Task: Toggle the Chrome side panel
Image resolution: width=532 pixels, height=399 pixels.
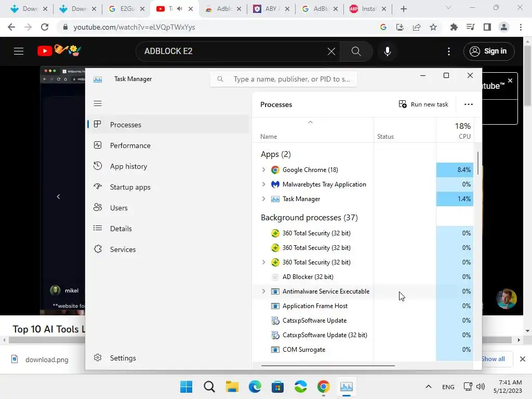Action: tap(487, 27)
